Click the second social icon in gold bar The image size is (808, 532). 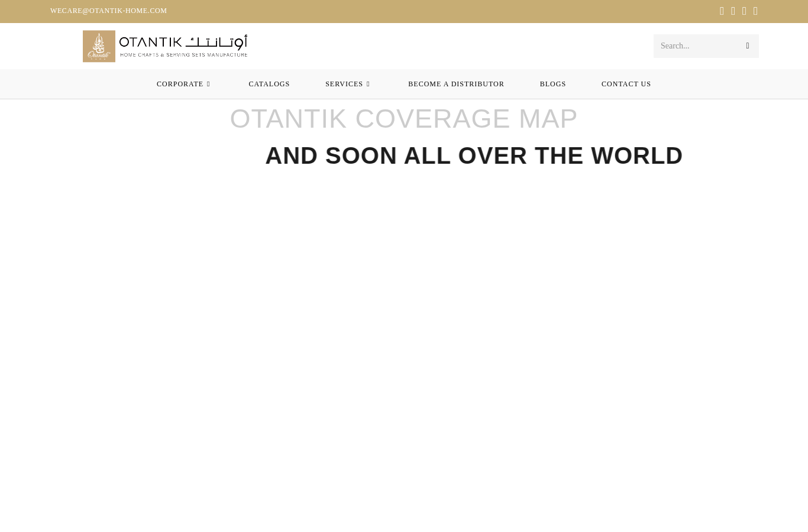click(x=733, y=11)
